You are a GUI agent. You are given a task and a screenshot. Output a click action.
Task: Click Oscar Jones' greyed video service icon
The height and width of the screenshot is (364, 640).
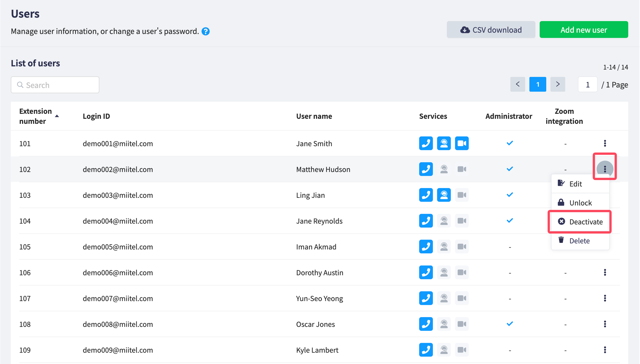click(462, 324)
